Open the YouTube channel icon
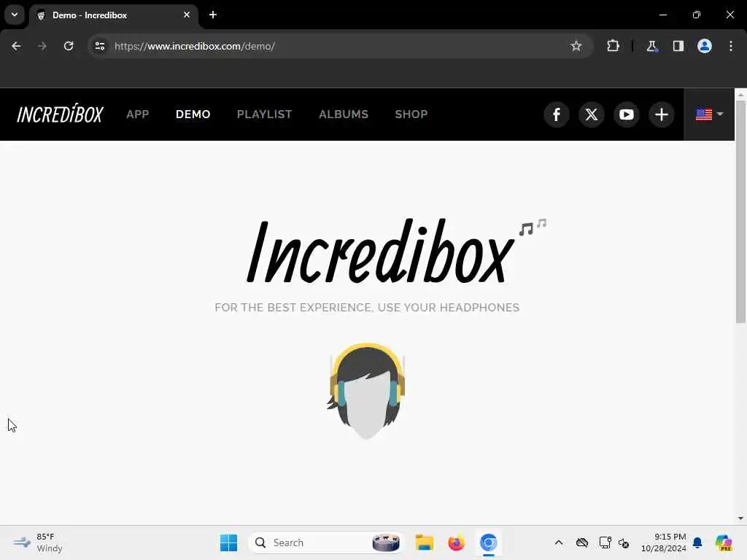747x560 pixels. (627, 114)
